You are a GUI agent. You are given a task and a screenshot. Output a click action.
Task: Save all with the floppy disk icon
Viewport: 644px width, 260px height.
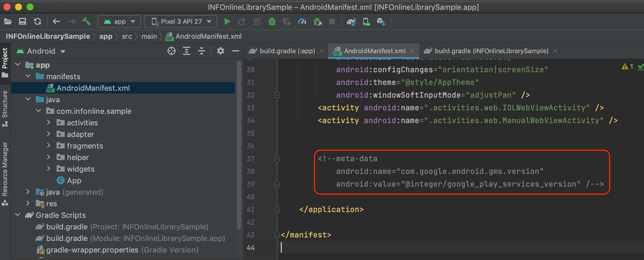pyautogui.click(x=23, y=21)
